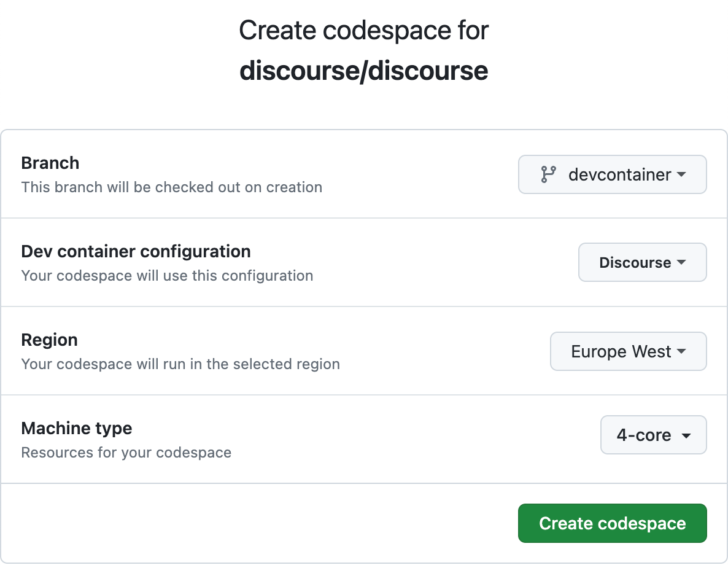This screenshot has width=728, height=565.
Task: Click "run in the selected region" description
Action: click(x=180, y=364)
